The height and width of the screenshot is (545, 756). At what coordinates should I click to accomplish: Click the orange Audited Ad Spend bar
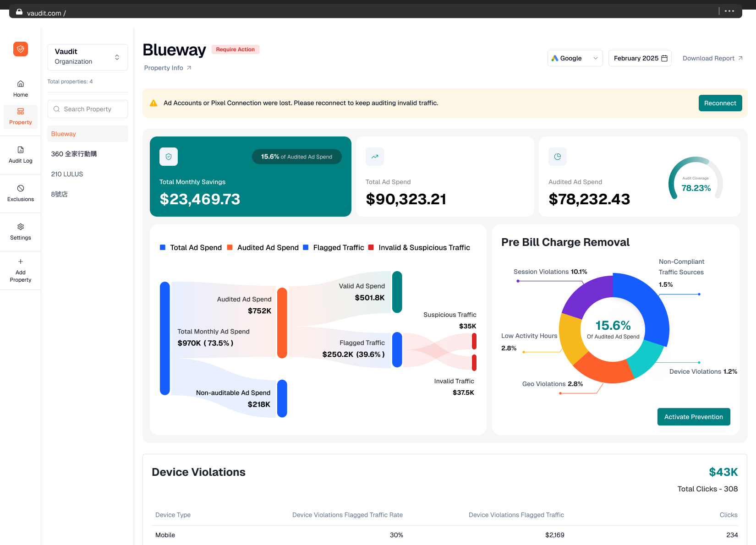pyautogui.click(x=282, y=323)
